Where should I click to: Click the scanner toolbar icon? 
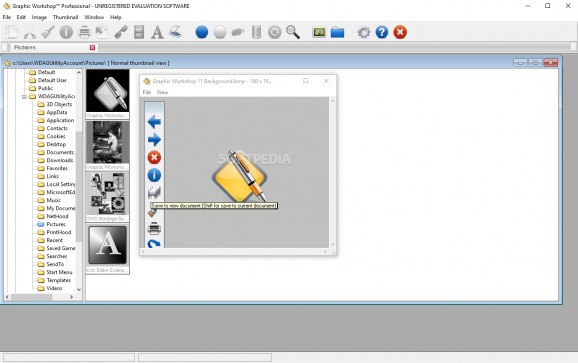[x=175, y=32]
